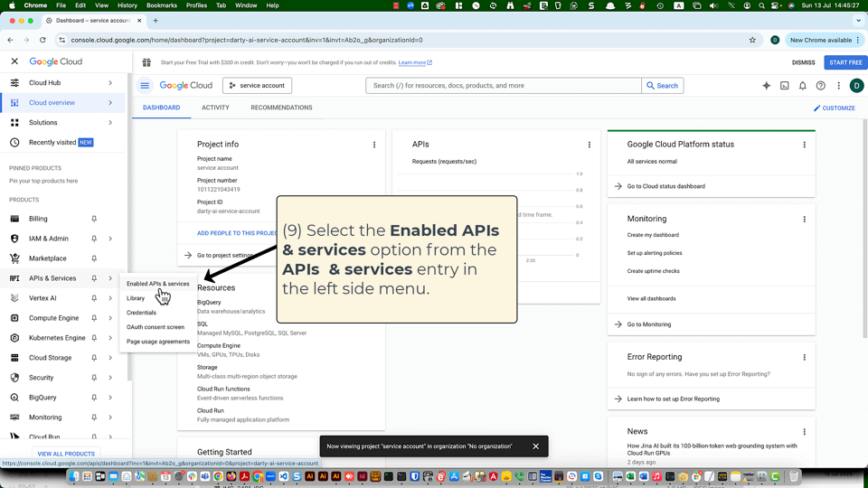Open Recently visited clock icon
Image resolution: width=868 pixels, height=488 pixels.
click(15, 143)
